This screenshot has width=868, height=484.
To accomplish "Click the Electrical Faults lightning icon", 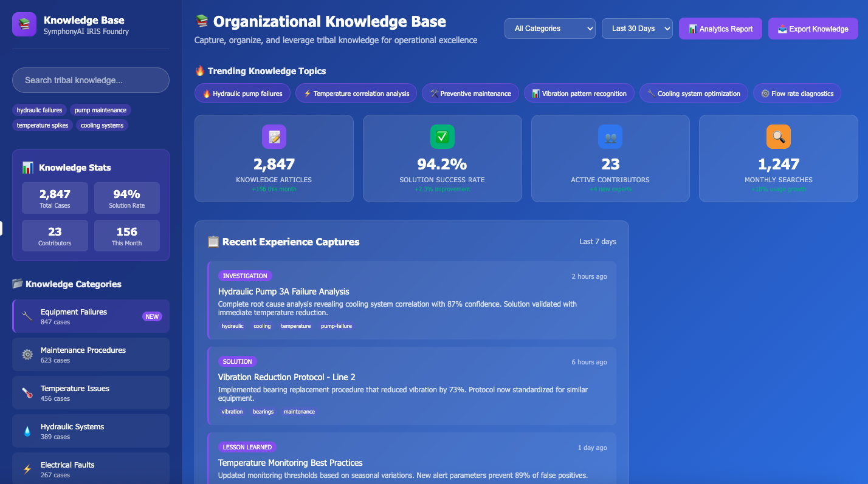I will [x=27, y=469].
